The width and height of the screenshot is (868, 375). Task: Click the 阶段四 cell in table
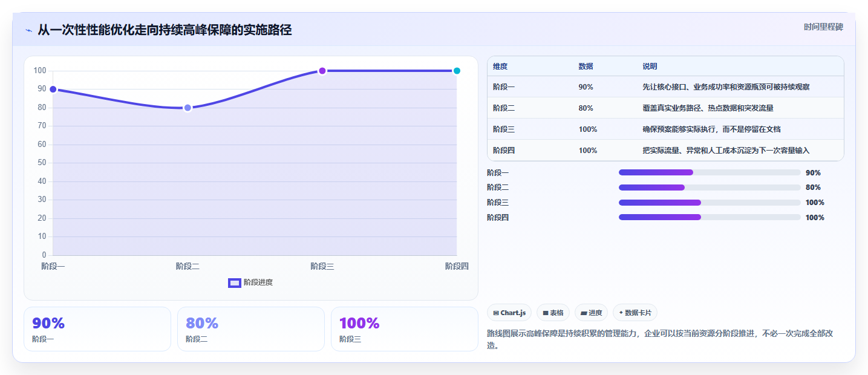click(x=504, y=151)
